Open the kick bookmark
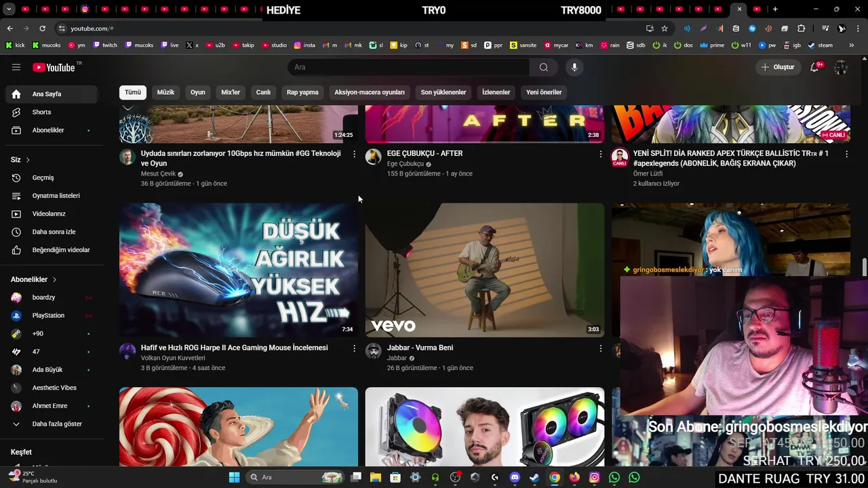Screen dimensions: 868x488 (x=15, y=45)
